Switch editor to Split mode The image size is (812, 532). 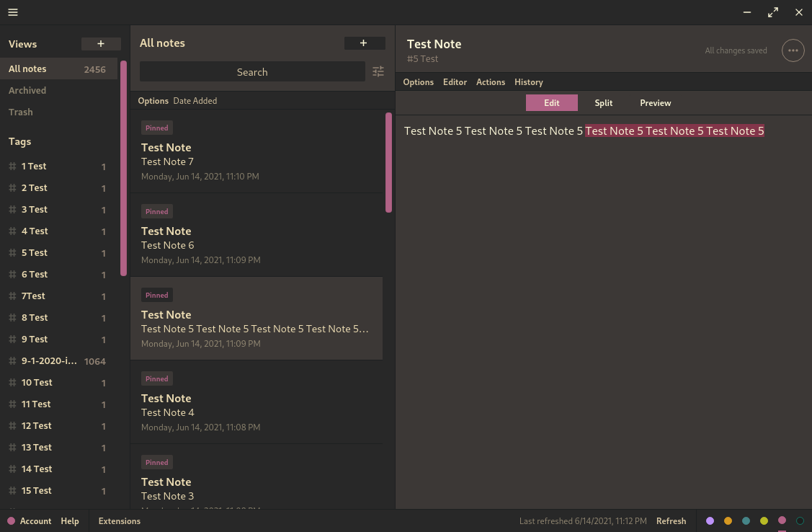point(604,103)
